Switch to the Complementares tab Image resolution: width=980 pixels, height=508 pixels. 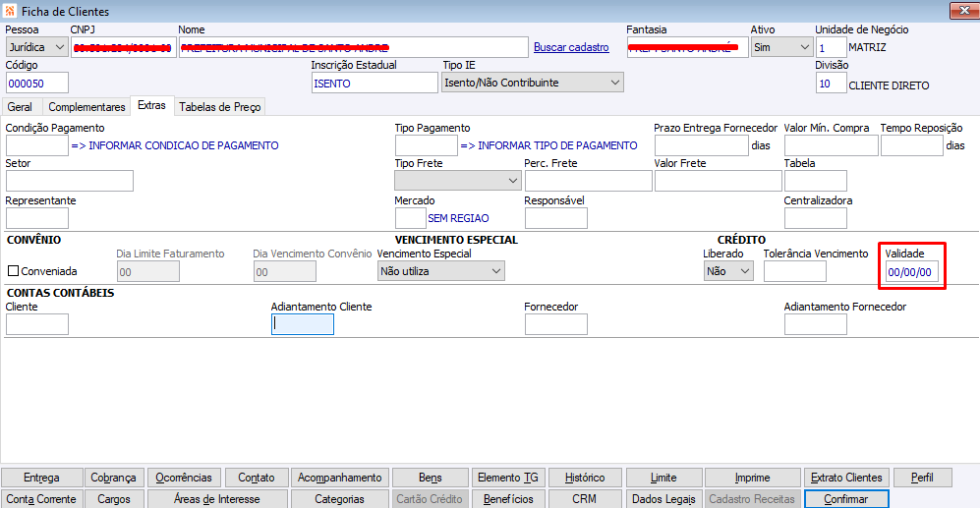coord(86,107)
